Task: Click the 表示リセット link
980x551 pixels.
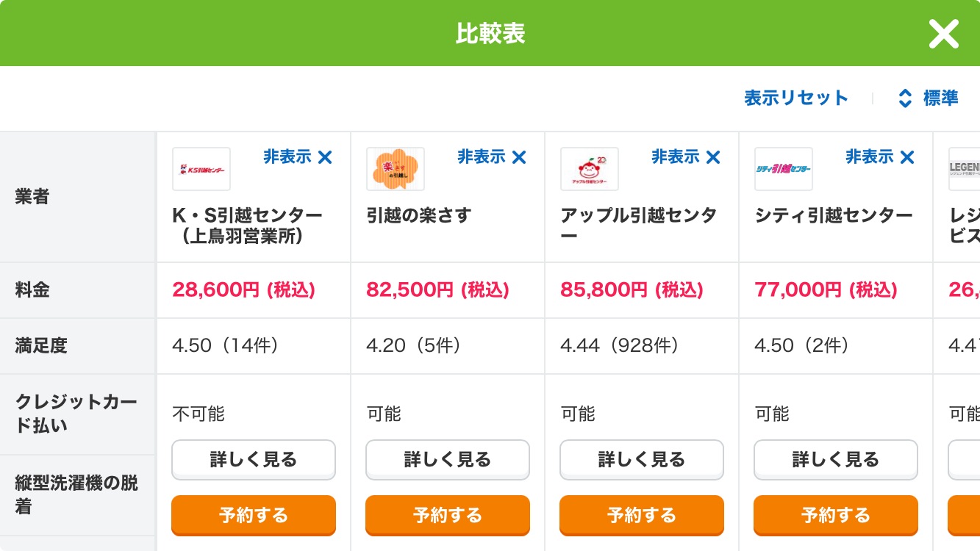Action: 796,98
